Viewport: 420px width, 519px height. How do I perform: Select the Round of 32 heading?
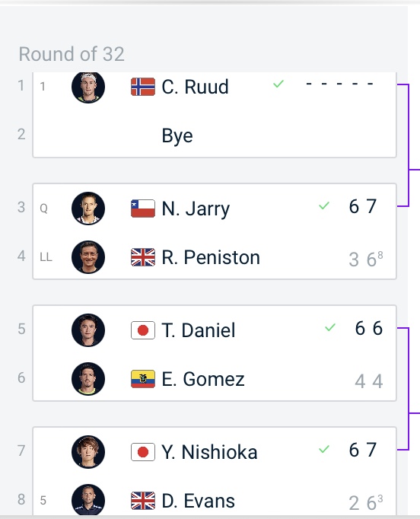(72, 54)
